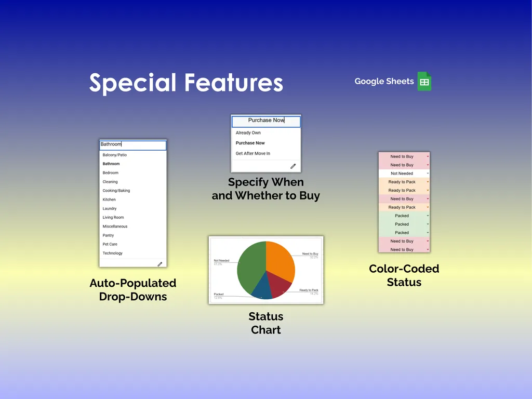Pick the bold Purchase Now list option
532x399 pixels.
pyautogui.click(x=250, y=143)
